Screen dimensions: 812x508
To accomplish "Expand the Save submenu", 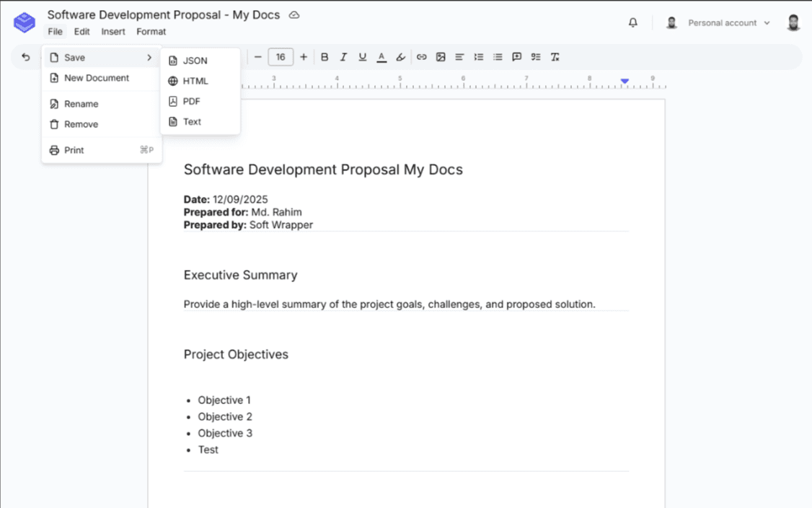I will pyautogui.click(x=101, y=57).
